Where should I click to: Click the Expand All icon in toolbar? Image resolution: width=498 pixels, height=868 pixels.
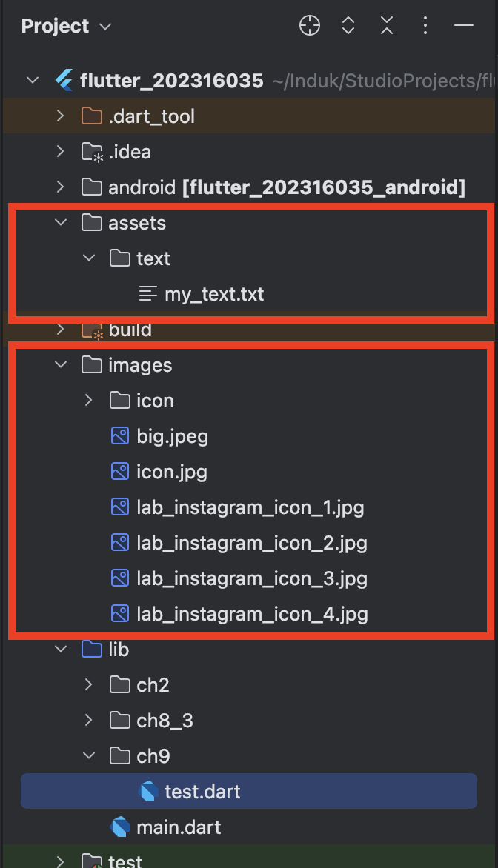(348, 25)
